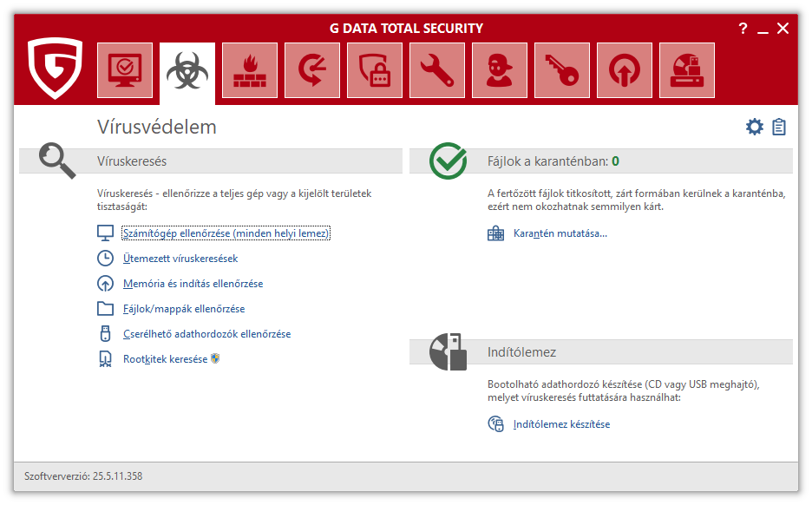Click the boot medium disc icon

tap(448, 351)
